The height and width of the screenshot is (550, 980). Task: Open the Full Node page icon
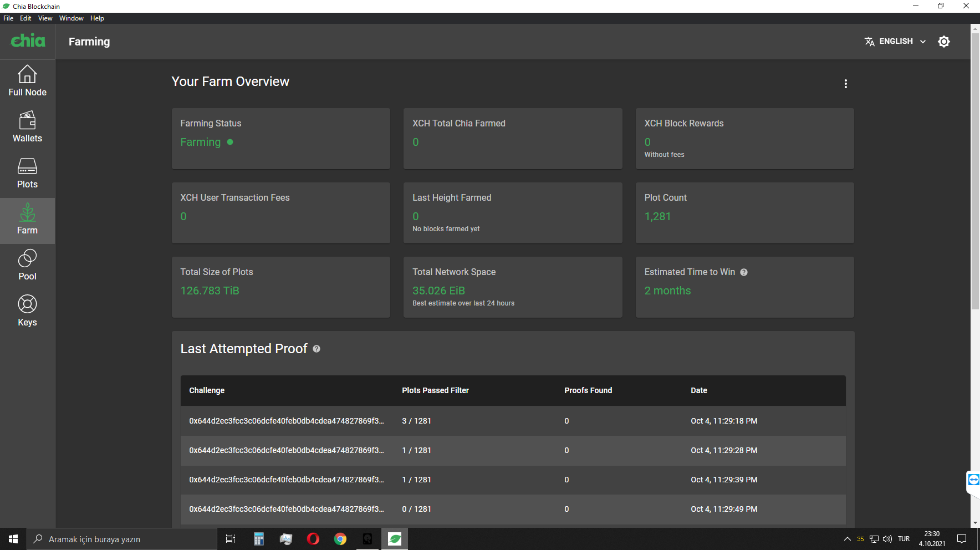tap(27, 74)
